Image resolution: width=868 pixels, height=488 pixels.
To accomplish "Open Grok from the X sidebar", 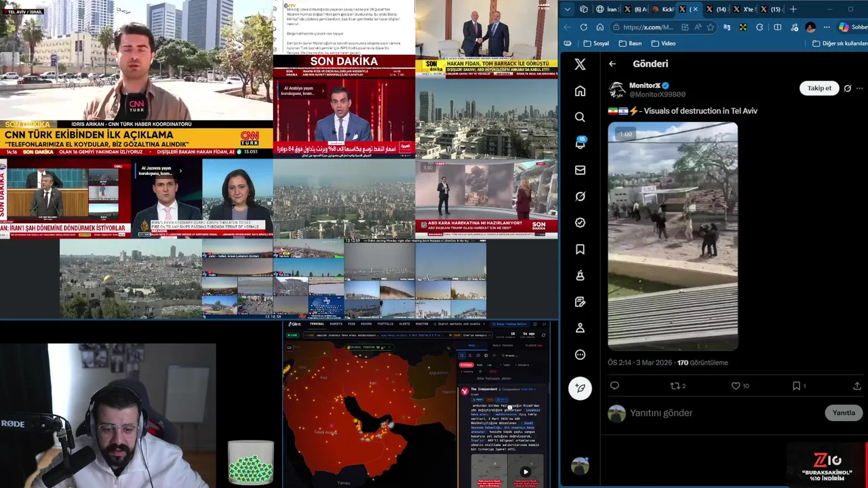I will pyautogui.click(x=580, y=197).
